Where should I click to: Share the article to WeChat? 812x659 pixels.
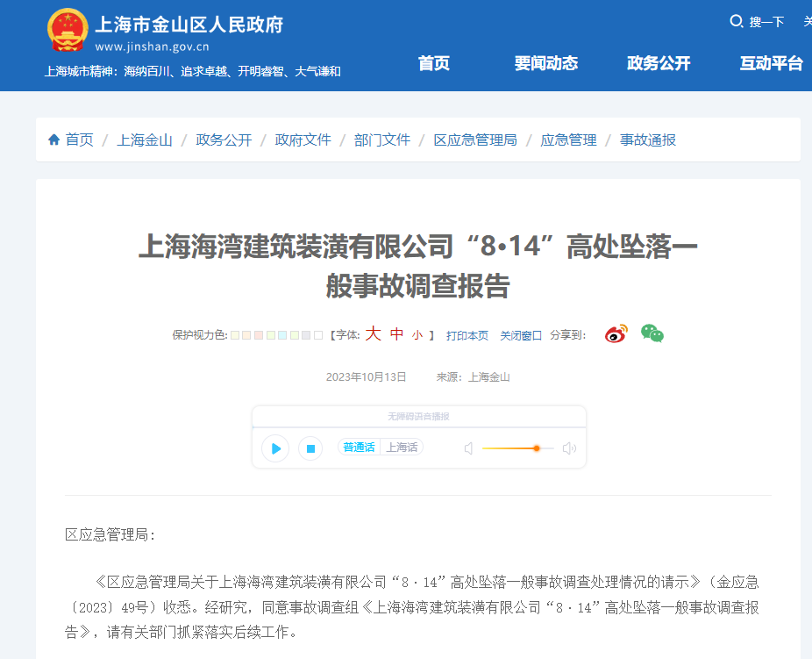click(651, 333)
